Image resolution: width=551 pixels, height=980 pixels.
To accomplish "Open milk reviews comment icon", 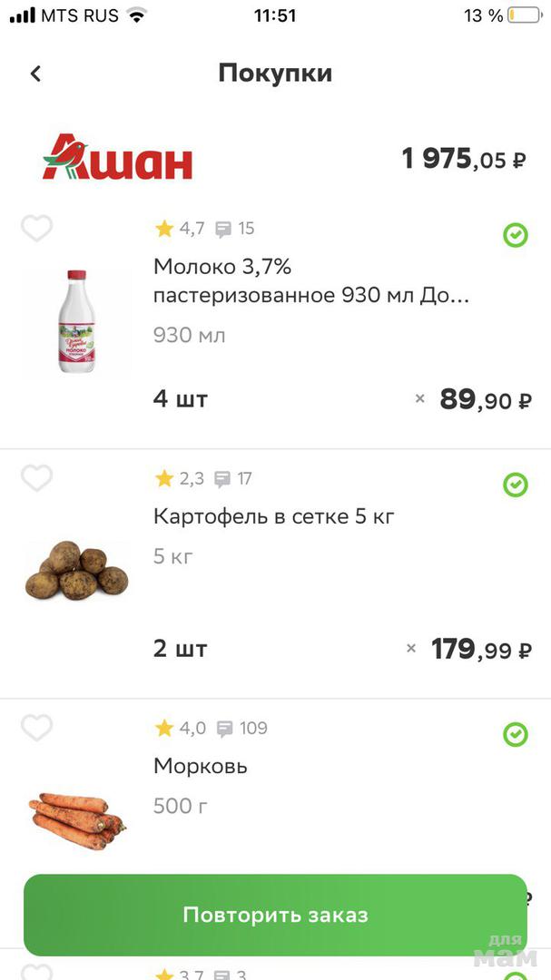I will (x=223, y=230).
